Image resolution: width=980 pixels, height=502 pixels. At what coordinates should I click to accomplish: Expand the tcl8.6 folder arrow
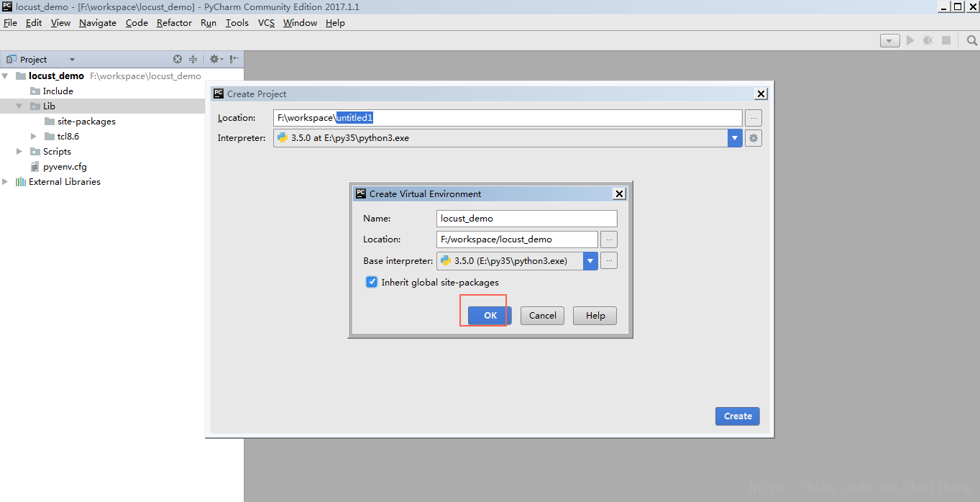34,137
